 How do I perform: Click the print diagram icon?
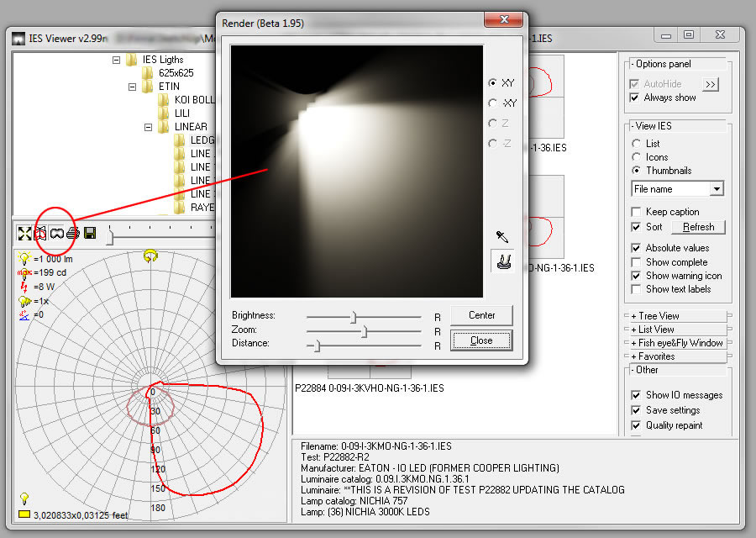tap(73, 233)
